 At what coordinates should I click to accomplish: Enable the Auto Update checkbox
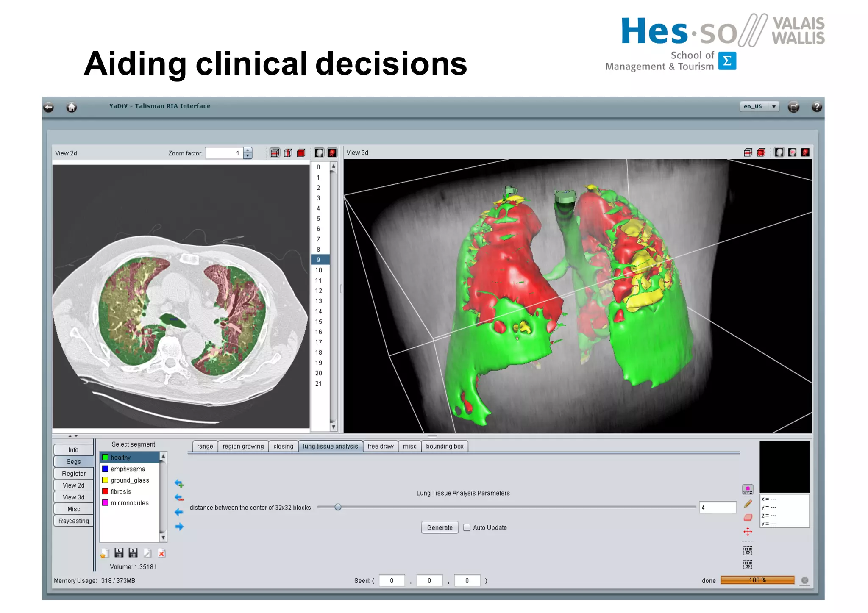click(467, 527)
